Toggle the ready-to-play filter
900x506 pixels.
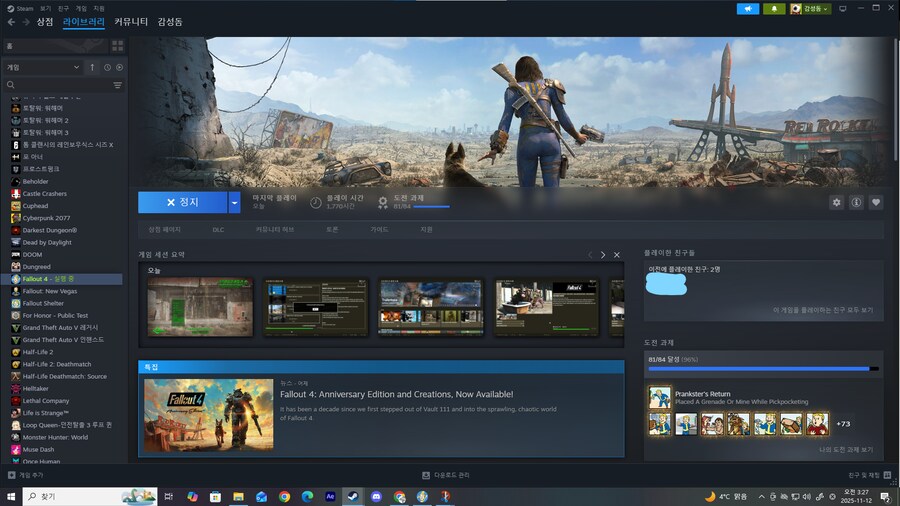tap(119, 67)
